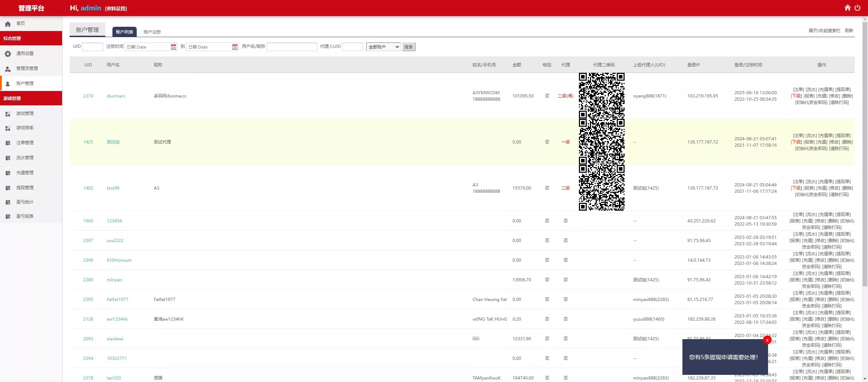
Task: Click the 管理员管理 sidebar icon
Action: click(8, 69)
